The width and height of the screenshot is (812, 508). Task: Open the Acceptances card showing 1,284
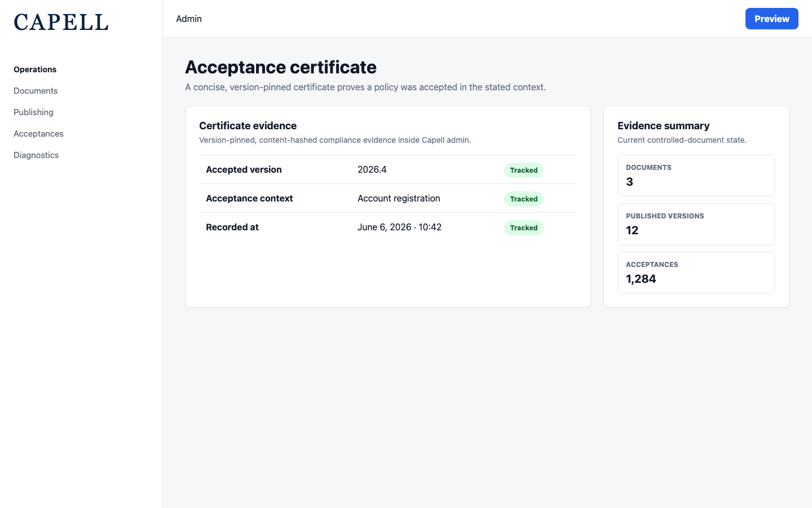[696, 273]
